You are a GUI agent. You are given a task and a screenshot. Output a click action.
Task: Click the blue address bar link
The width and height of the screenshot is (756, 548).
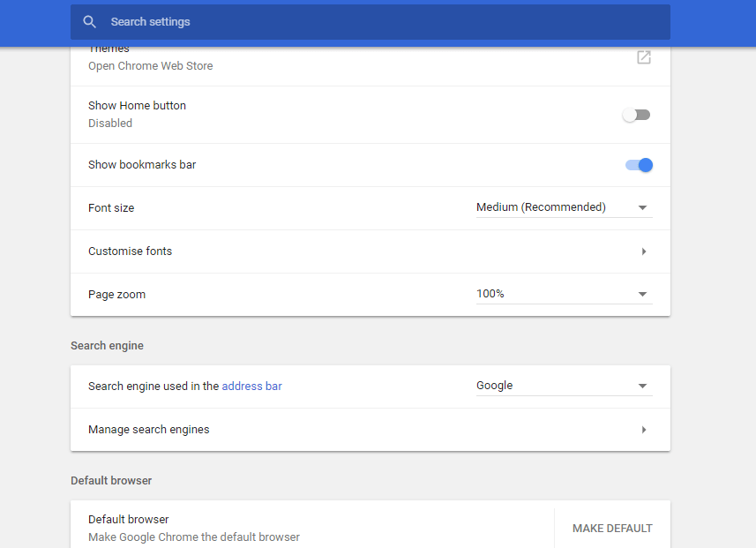click(x=251, y=386)
